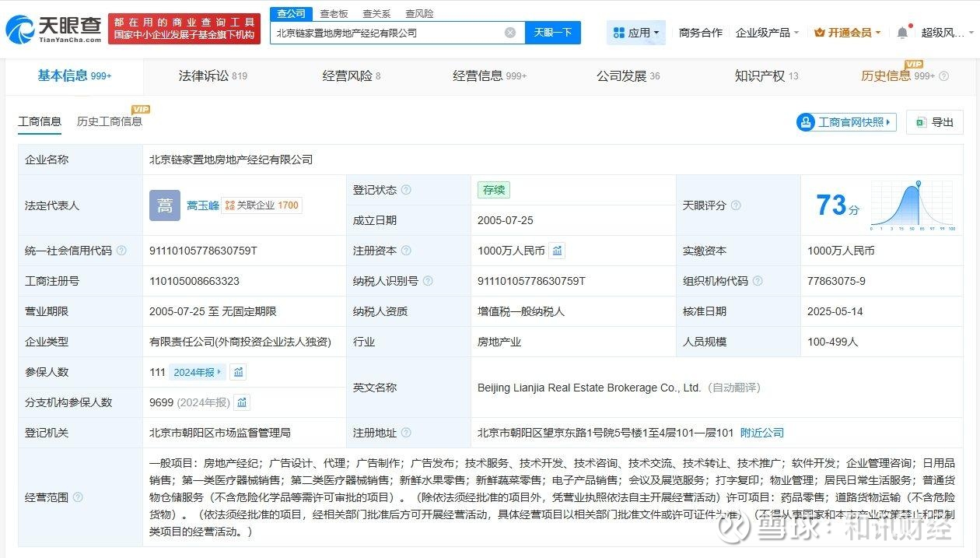Click help icon next to 统一社会信用代码

tap(121, 251)
